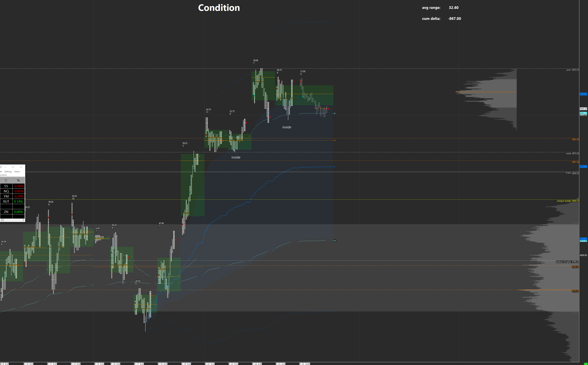The width and height of the screenshot is (588, 365).
Task: Click the 'poor 4933.25' level label
Action: click(573, 70)
